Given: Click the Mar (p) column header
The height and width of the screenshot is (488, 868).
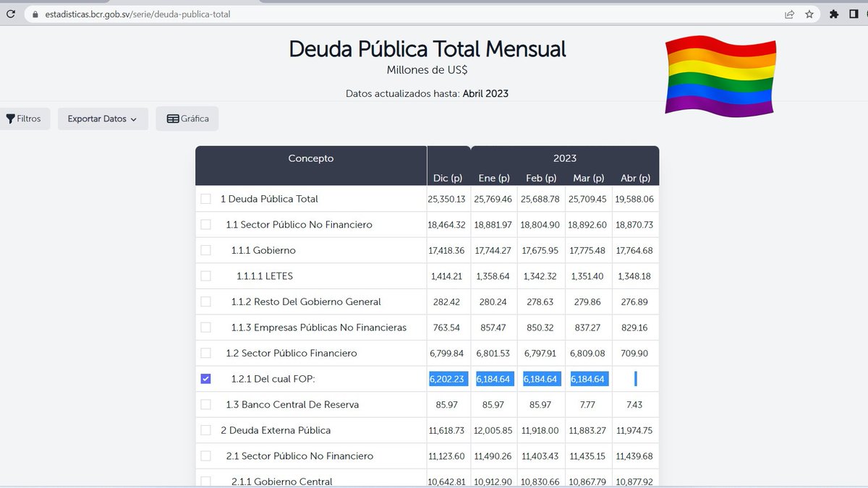Looking at the screenshot, I should [x=588, y=178].
